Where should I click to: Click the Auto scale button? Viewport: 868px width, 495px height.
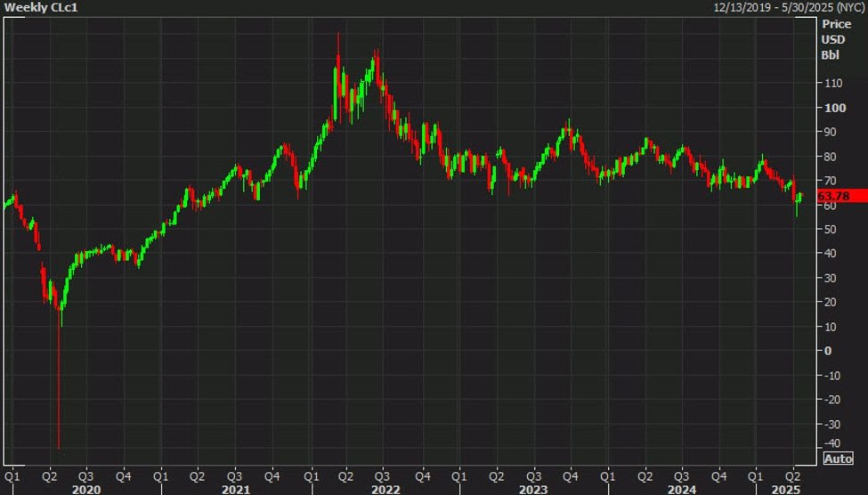[838, 458]
